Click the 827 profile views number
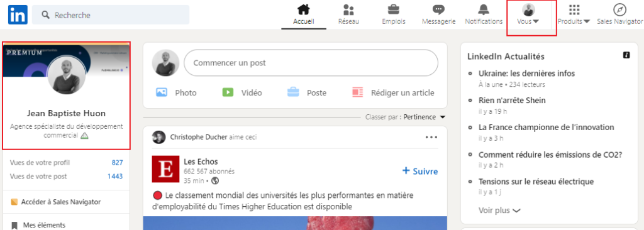 pos(118,163)
